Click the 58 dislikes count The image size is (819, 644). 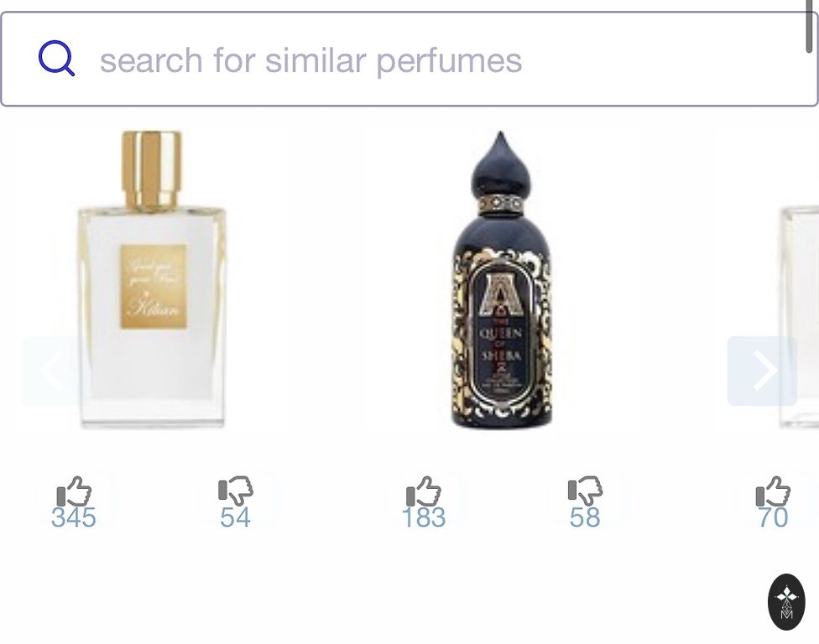[585, 517]
